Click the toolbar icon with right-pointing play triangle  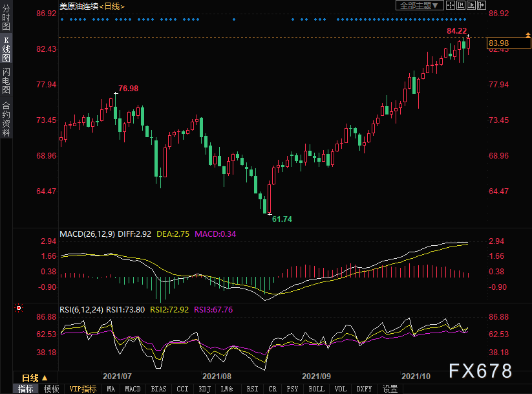[x=471, y=5]
